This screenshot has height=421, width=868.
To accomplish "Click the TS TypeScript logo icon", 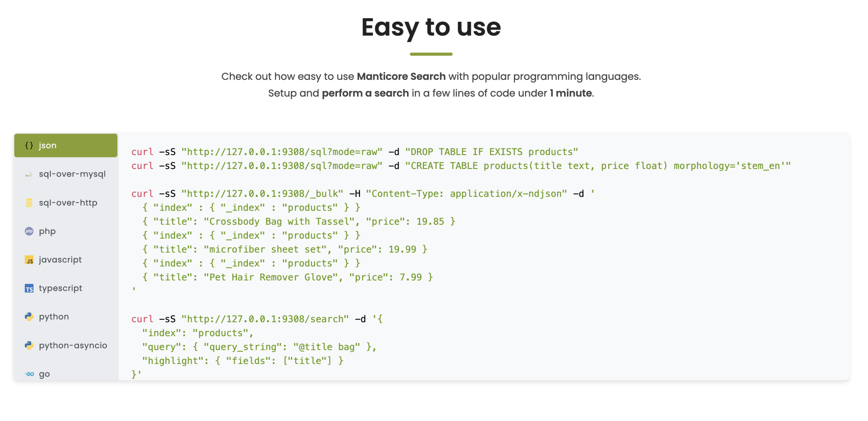I will click(29, 289).
